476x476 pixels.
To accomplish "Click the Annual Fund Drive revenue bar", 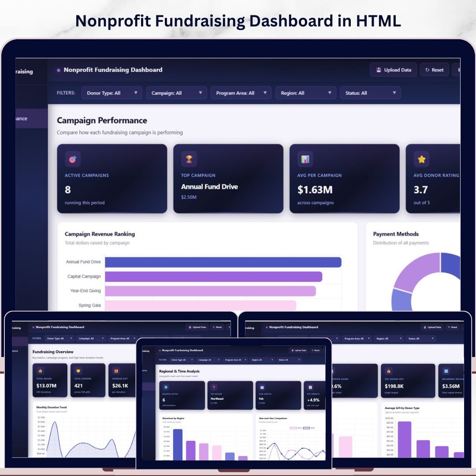I will [223, 262].
